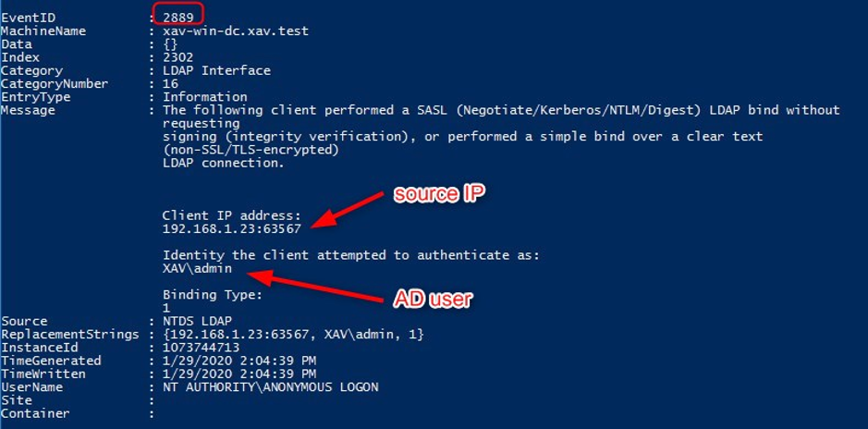Click the red 'AD user' annotation label
The image size is (868, 429).
click(433, 299)
